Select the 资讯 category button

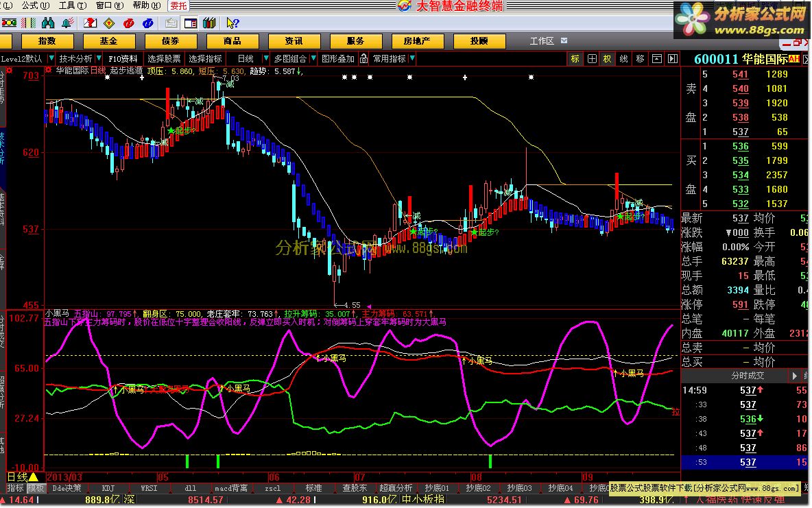tap(294, 41)
